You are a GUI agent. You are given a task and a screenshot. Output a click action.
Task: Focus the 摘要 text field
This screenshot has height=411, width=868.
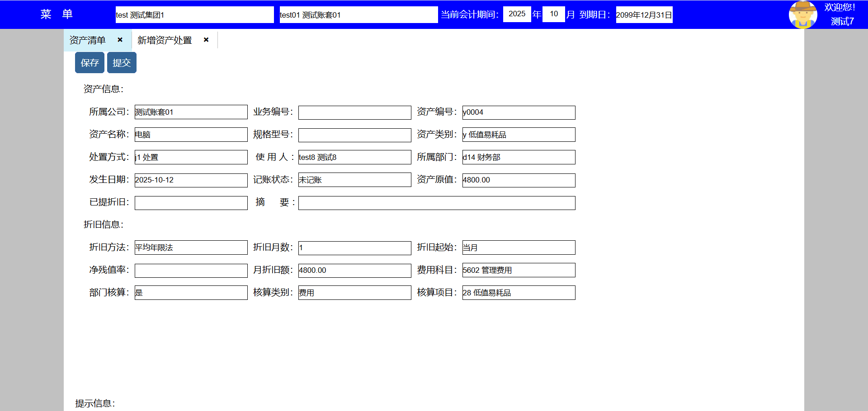436,203
